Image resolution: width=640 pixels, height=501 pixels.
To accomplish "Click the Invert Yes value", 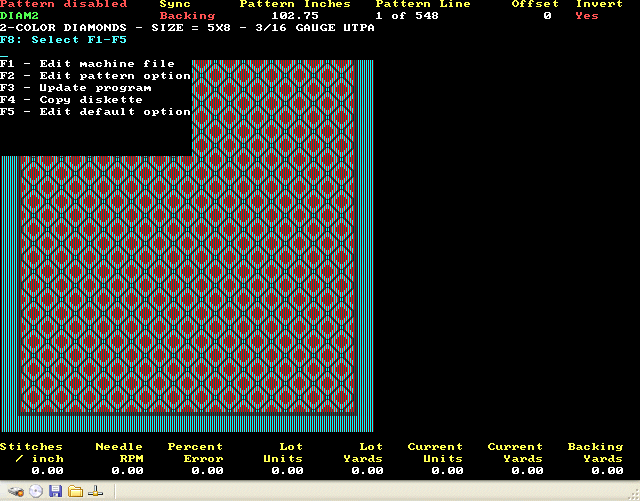I will click(587, 16).
